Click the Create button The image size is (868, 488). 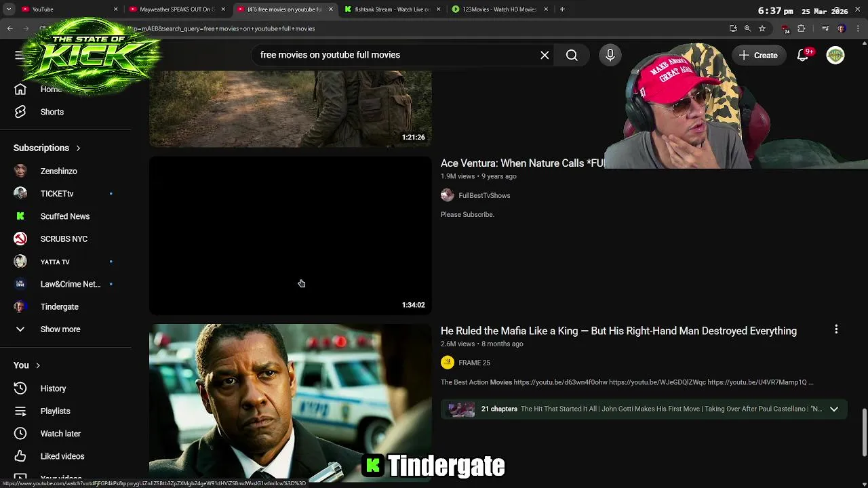759,56
